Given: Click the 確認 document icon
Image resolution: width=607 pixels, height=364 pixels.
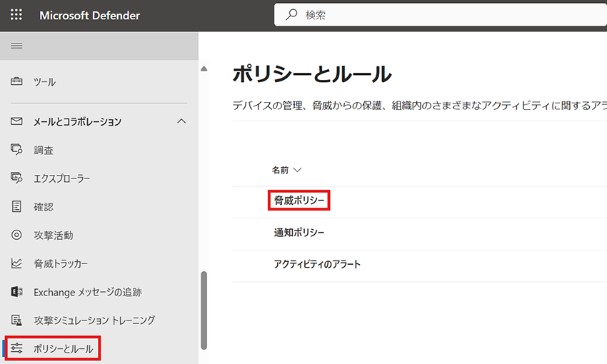Looking at the screenshot, I should pos(16,206).
